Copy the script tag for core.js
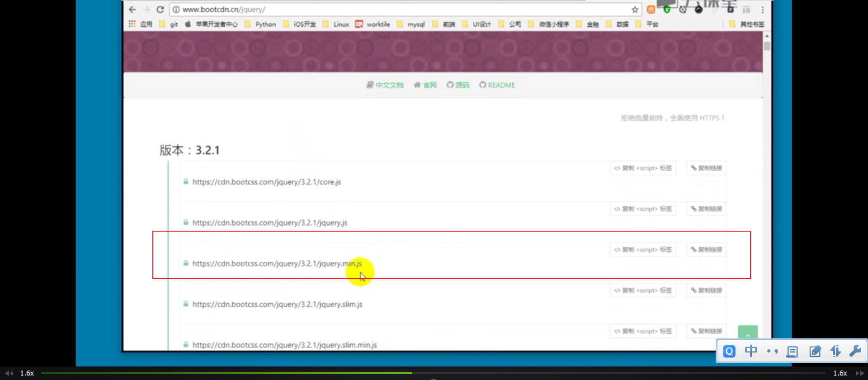 click(x=642, y=168)
